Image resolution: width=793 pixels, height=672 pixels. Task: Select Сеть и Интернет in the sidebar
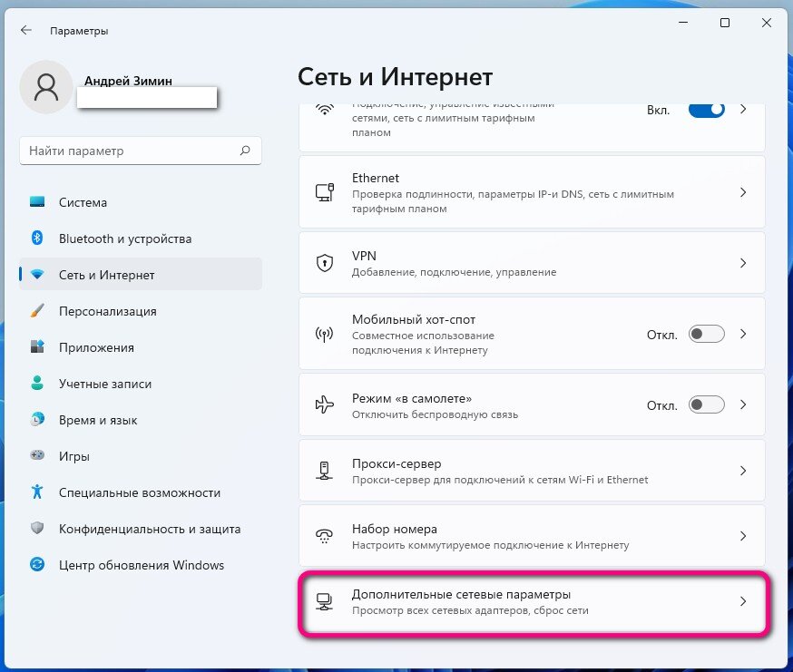point(141,275)
